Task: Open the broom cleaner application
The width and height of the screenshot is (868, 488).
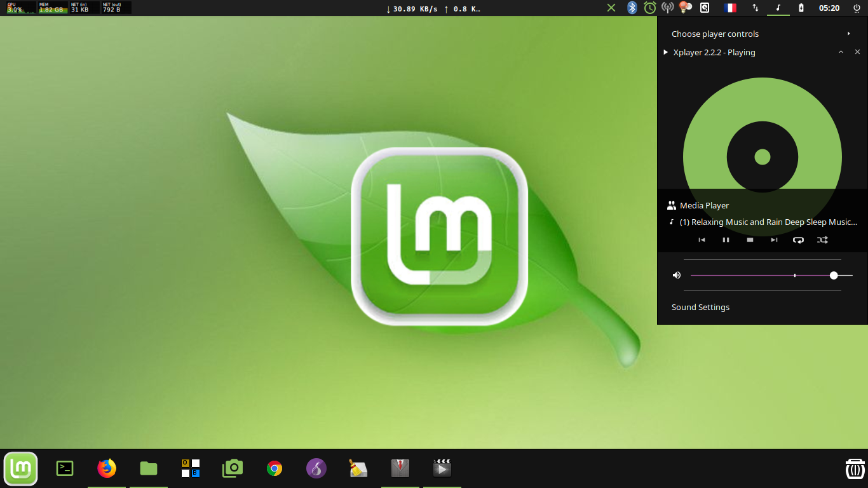Action: [x=358, y=468]
